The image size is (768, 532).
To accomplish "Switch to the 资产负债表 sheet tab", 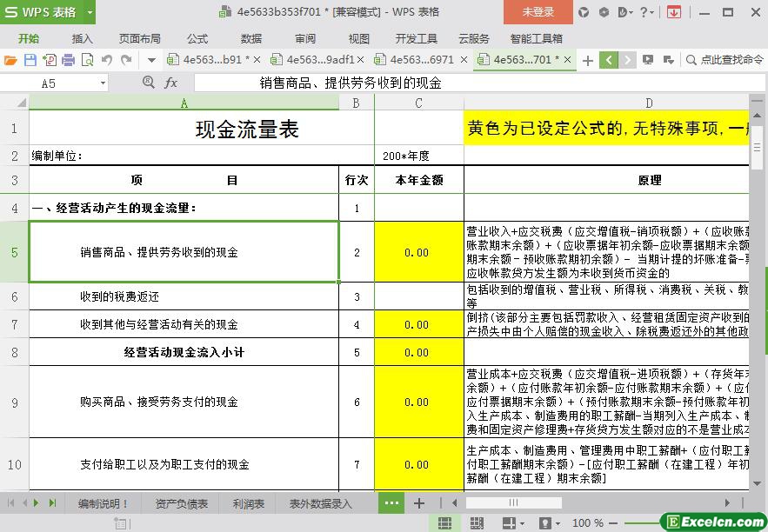I will pos(182,503).
